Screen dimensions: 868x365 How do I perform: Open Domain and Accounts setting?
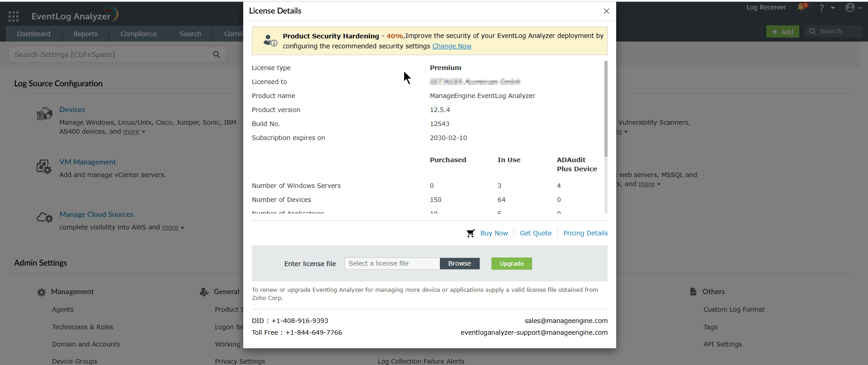(86, 344)
